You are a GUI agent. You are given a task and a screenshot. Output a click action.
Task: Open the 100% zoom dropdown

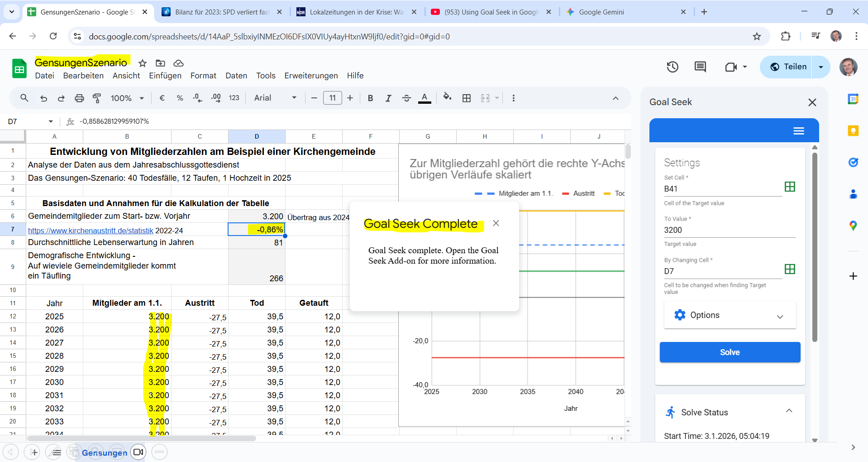(x=127, y=98)
